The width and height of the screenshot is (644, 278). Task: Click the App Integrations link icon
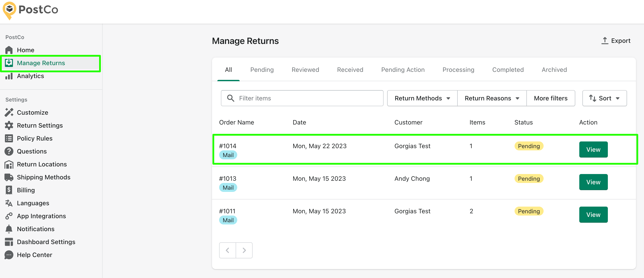(x=9, y=216)
